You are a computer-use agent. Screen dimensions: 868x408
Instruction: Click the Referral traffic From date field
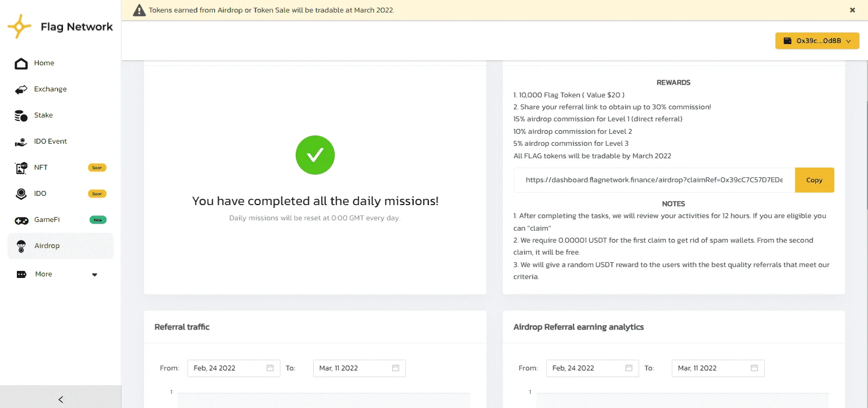click(x=234, y=368)
